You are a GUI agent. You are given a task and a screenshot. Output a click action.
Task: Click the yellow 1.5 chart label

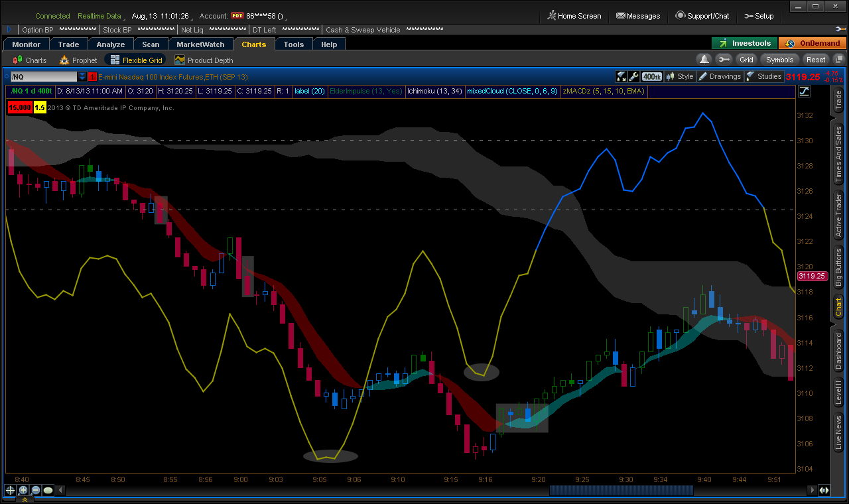point(39,107)
